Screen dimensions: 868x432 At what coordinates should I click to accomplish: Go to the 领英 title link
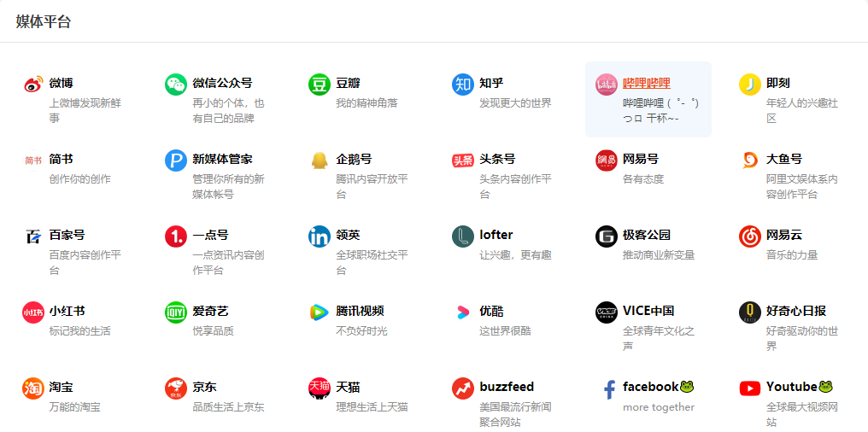[x=348, y=235]
